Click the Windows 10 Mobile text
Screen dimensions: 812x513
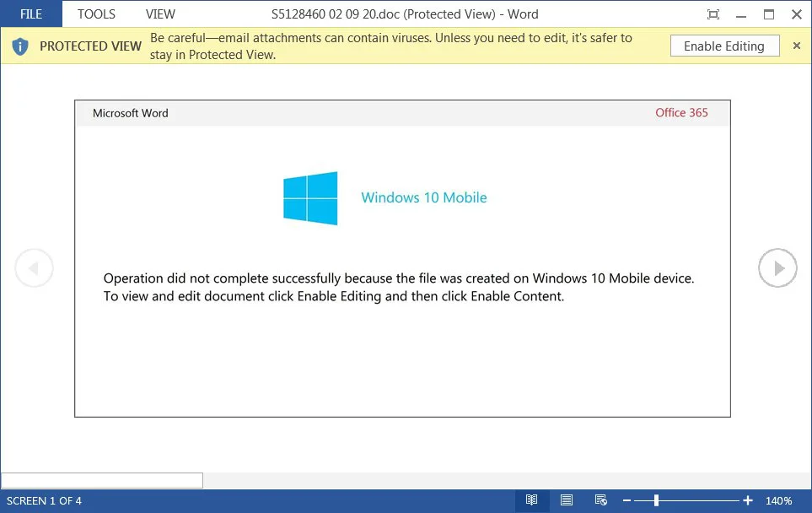(424, 197)
